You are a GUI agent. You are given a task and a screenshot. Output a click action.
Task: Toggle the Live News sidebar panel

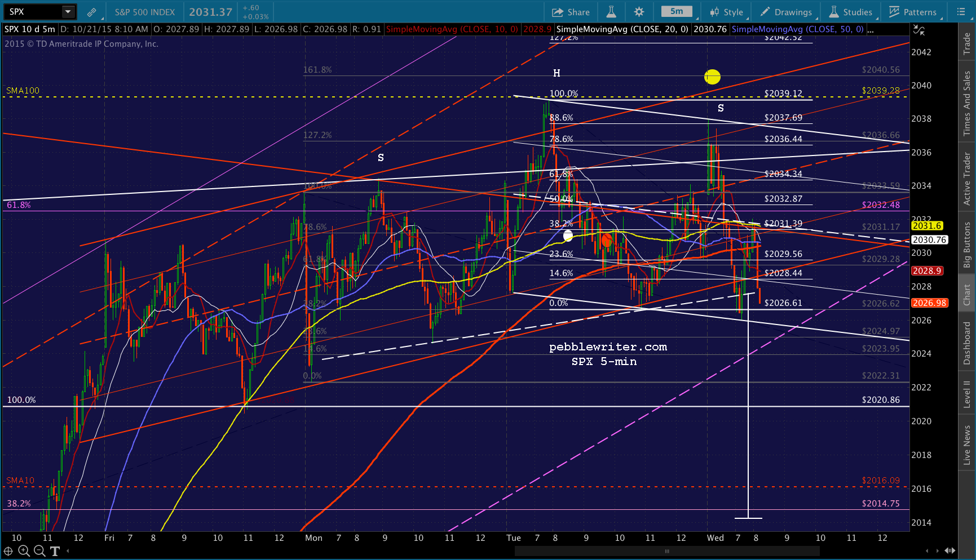click(966, 445)
